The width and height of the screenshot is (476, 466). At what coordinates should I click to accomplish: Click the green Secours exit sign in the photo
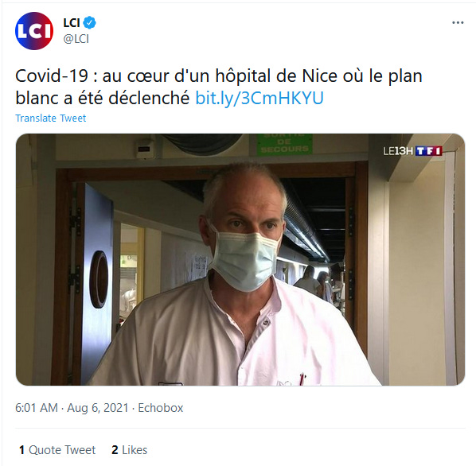point(284,144)
